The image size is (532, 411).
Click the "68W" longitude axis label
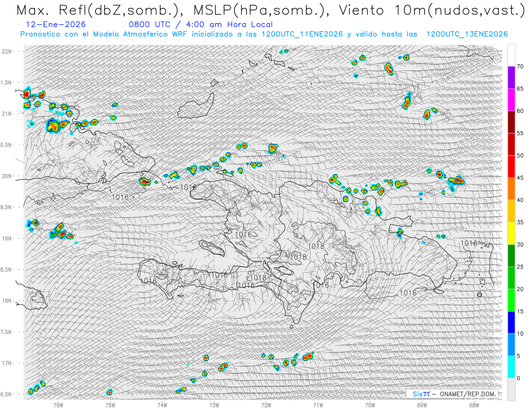(x=474, y=404)
